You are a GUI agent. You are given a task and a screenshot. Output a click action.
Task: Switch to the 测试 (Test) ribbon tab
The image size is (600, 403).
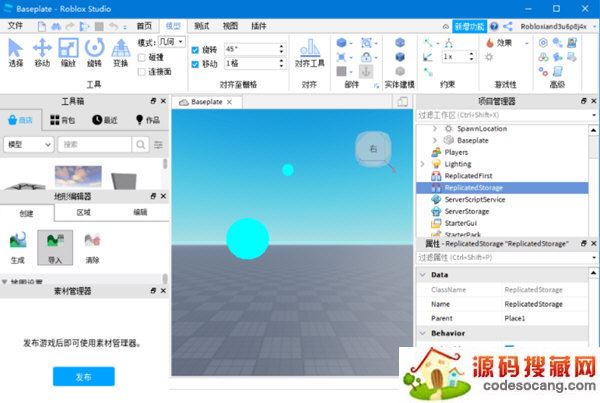click(x=202, y=26)
